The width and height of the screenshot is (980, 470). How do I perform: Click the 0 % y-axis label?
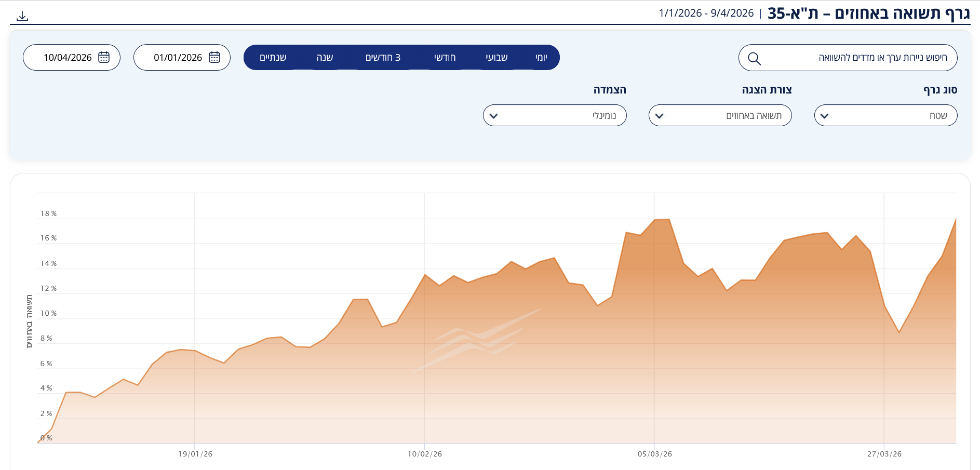click(x=46, y=438)
